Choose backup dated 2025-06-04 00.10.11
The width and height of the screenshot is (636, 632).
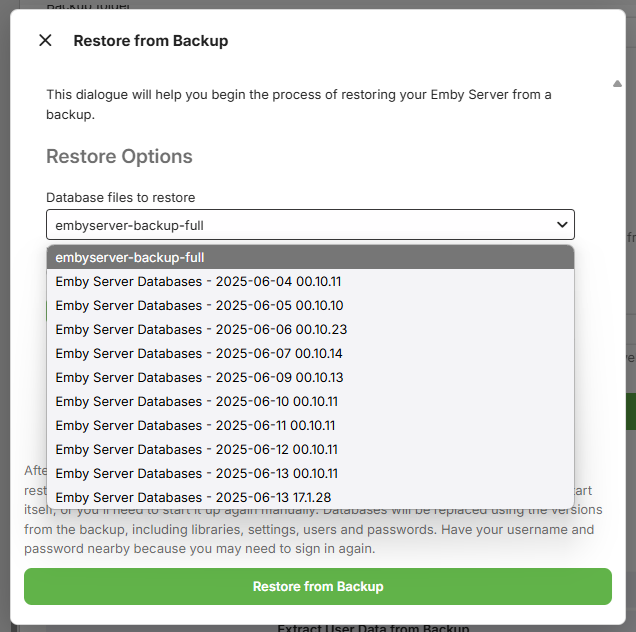click(310, 282)
